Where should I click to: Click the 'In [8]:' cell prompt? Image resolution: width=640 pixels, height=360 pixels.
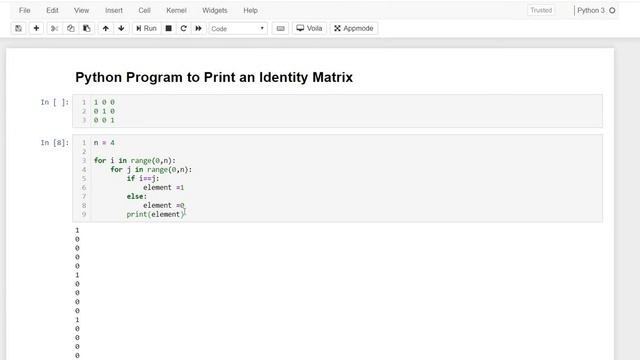click(55, 142)
